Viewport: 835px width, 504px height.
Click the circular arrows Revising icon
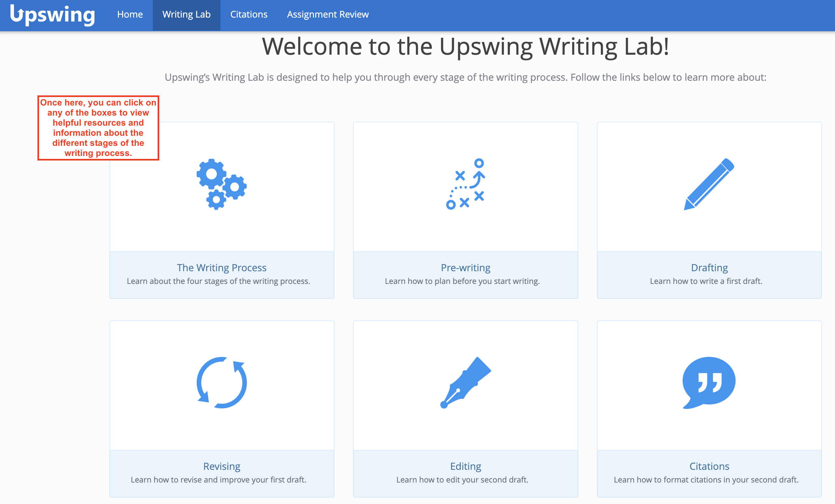click(x=222, y=383)
